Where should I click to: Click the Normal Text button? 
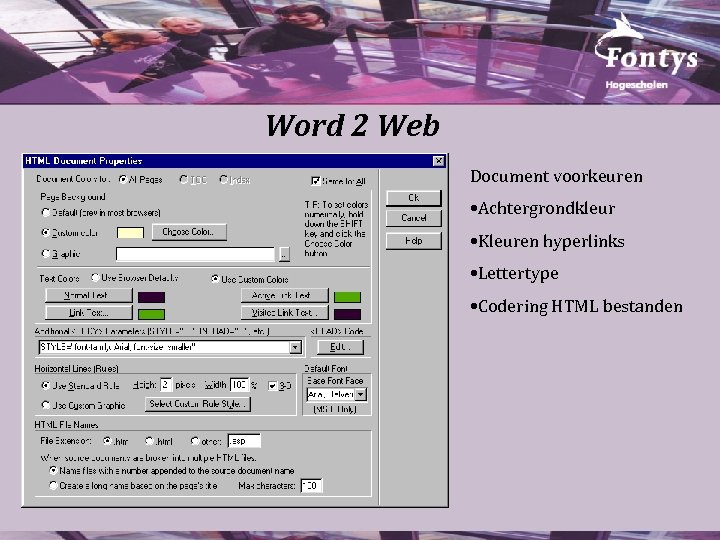[89, 295]
